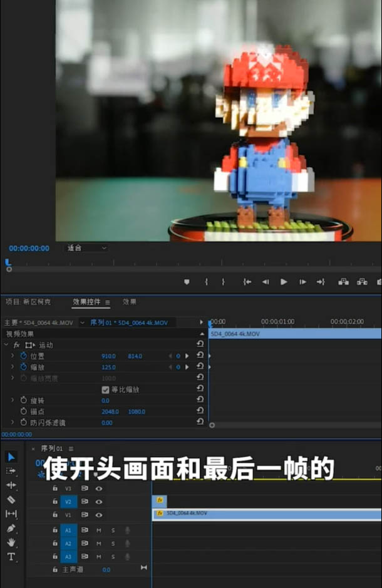Switch to the 项目: 新区柯克 tab
The height and width of the screenshot is (588, 382).
pos(28,302)
